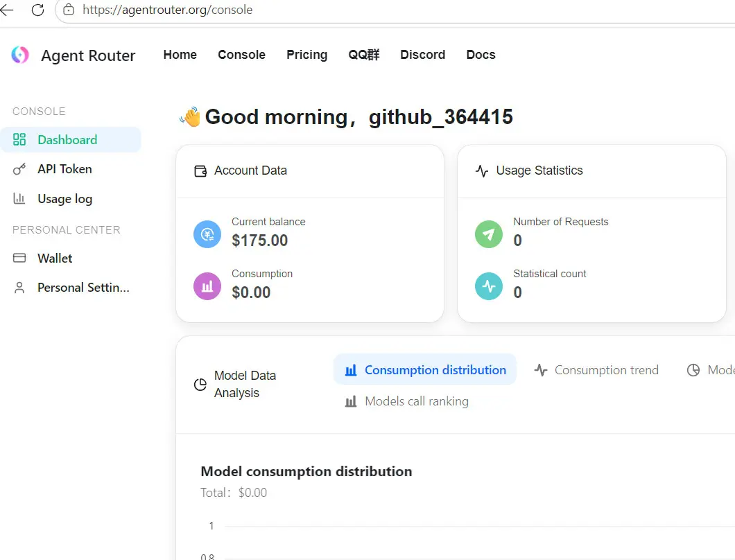Click the Statistical count label
The height and width of the screenshot is (560, 735).
coord(549,274)
